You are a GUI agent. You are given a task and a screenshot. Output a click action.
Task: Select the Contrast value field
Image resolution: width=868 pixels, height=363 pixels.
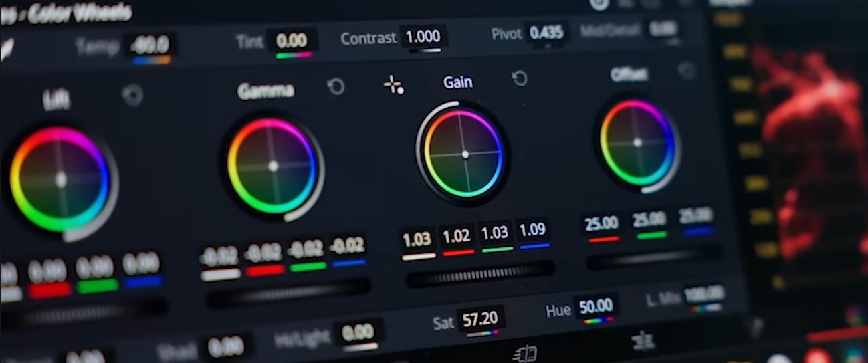pyautogui.click(x=423, y=37)
